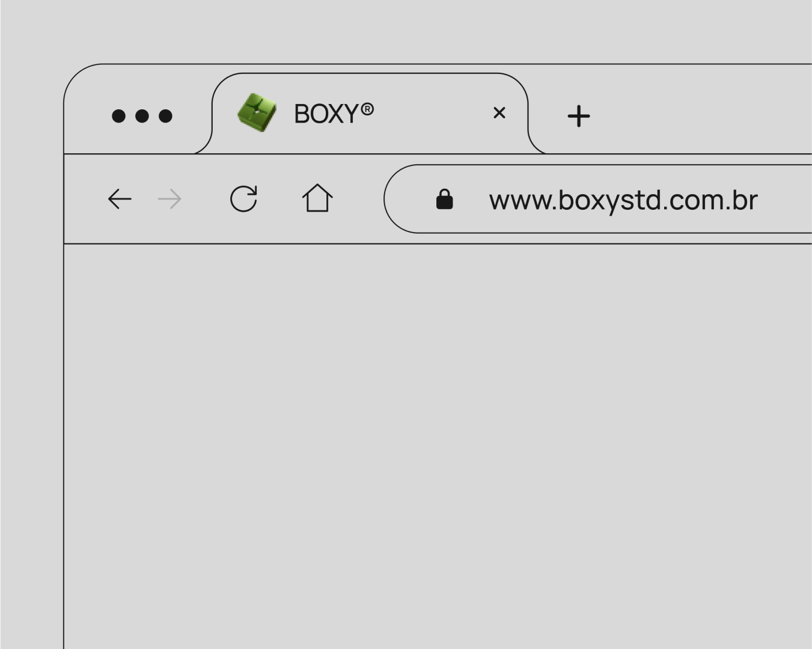Reload the page with the circular arrow

243,199
